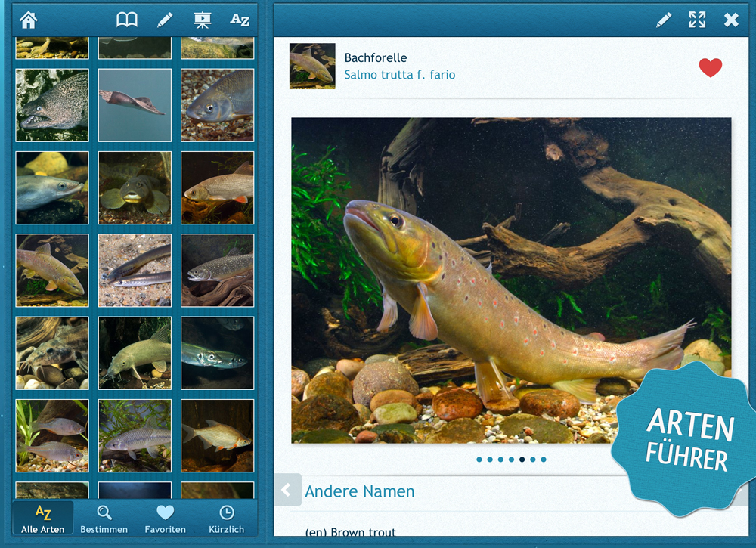The height and width of the screenshot is (548, 756).
Task: Open the silvery fish in dark water thumbnail
Action: point(218,353)
